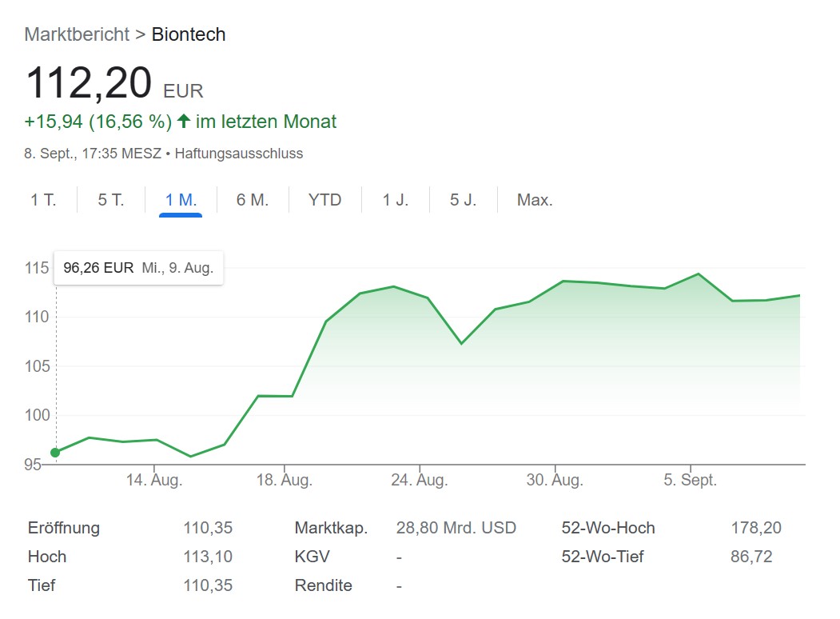Image resolution: width=840 pixels, height=619 pixels.
Task: Switch to the 5 J. range tab
Action: click(x=463, y=200)
